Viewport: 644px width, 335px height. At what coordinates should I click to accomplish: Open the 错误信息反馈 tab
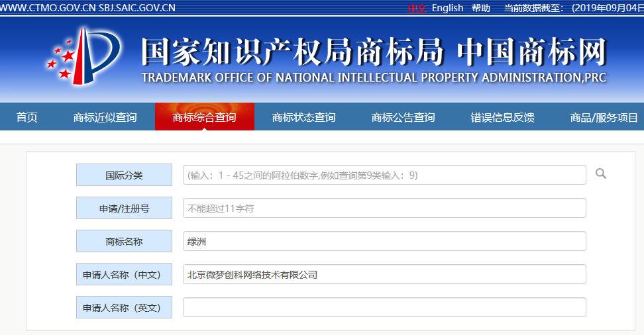[503, 117]
